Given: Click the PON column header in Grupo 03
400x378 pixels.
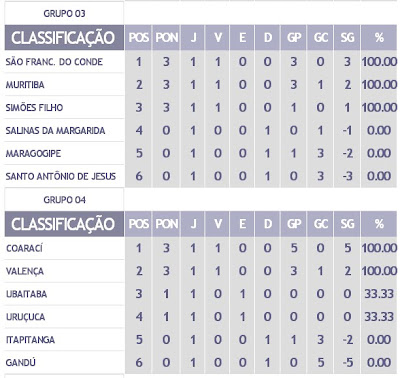Looking at the screenshot, I should [166, 38].
